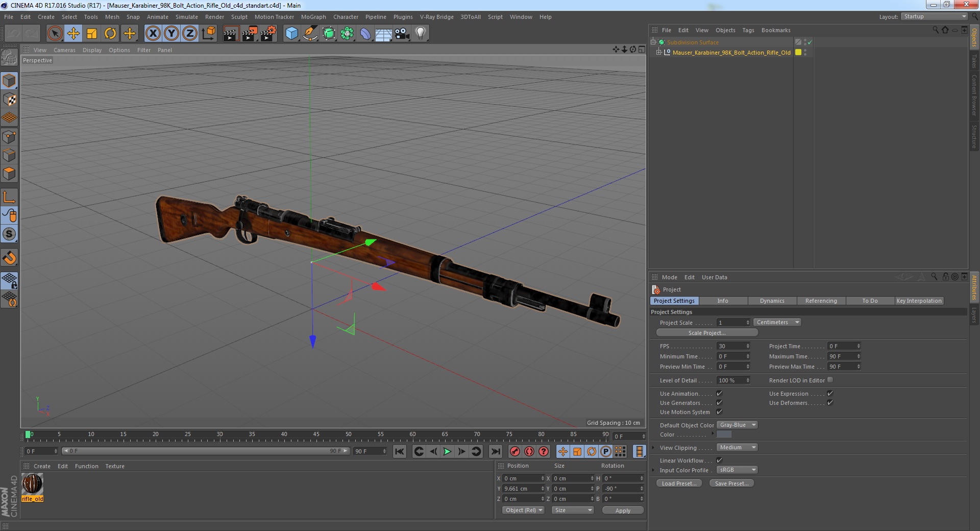This screenshot has width=980, height=531.
Task: Add a Subdivision Surface generator
Action: click(329, 34)
